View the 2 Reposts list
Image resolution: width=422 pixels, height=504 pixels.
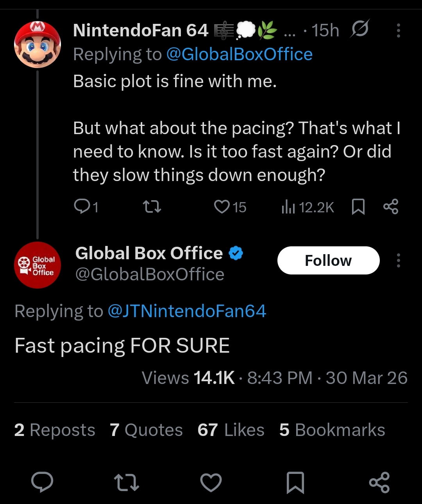[x=55, y=430]
